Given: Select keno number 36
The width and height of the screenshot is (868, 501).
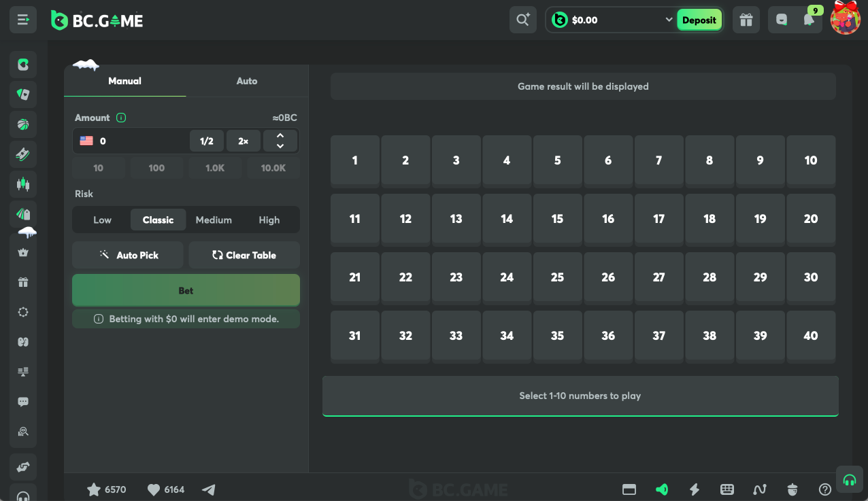Looking at the screenshot, I should pos(608,336).
